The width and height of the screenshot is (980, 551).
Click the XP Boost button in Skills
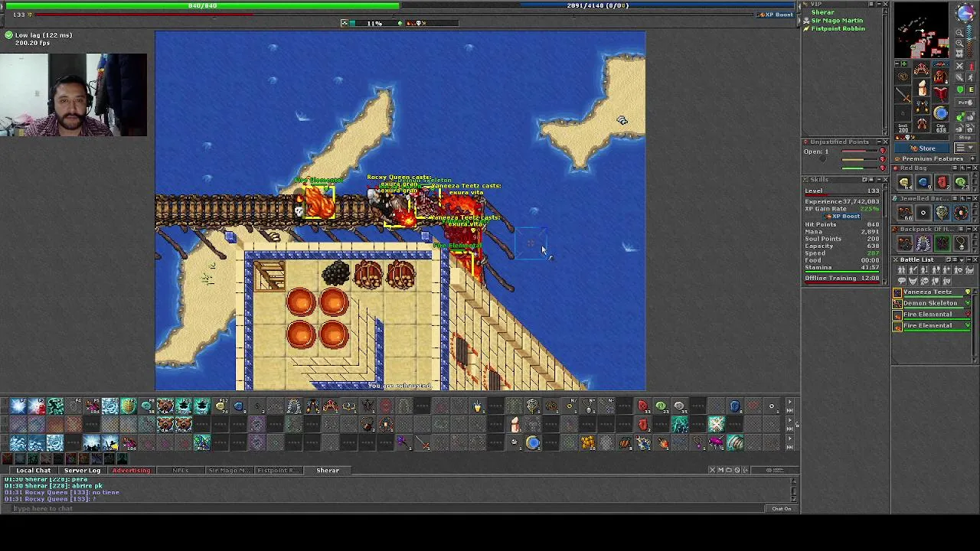[842, 216]
